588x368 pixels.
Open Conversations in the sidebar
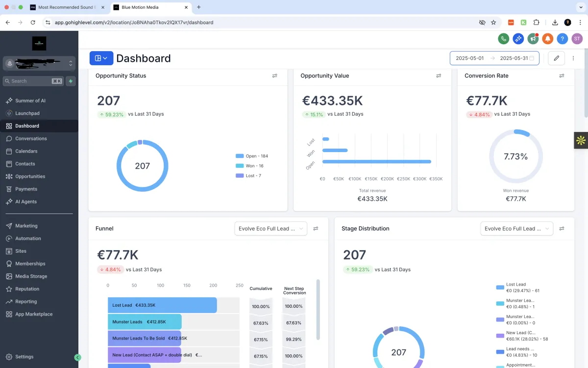[31, 139]
